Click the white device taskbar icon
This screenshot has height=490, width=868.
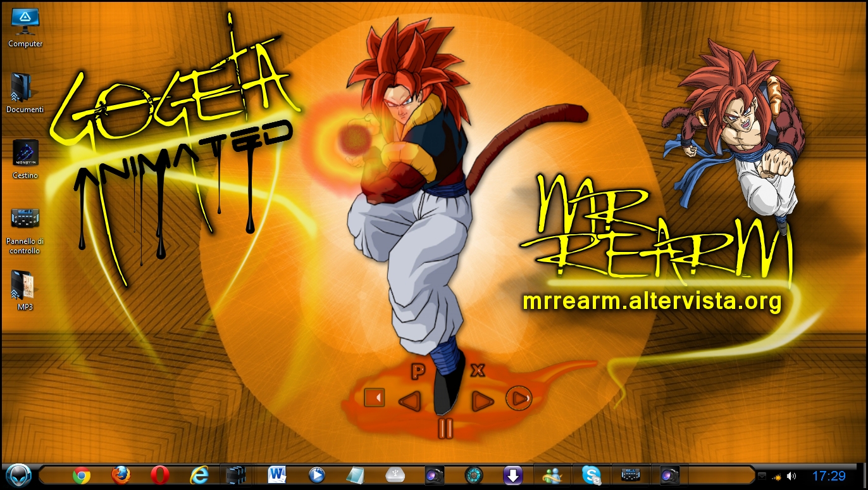click(x=395, y=475)
